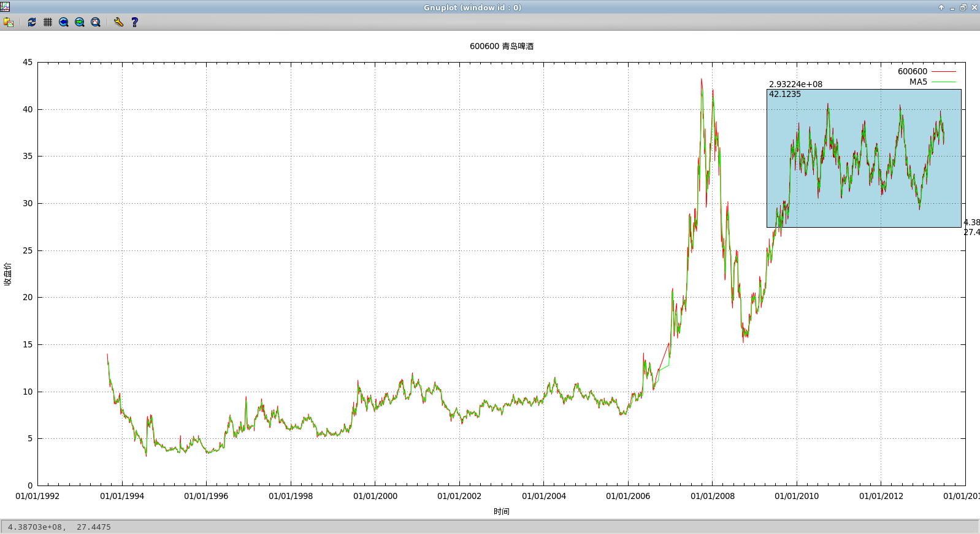The image size is (980, 534).
Task: Click the status bar coordinates 4.38703e+08, 27.4475
Action: point(59,527)
